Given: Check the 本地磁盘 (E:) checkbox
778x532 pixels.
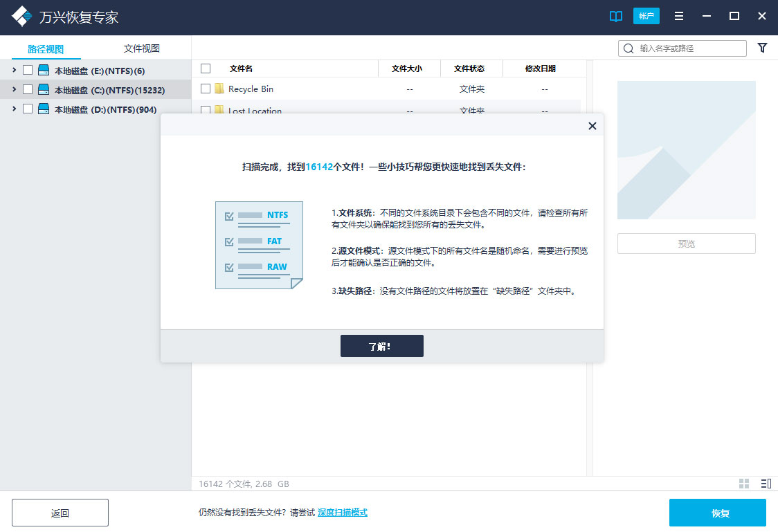Looking at the screenshot, I should pos(26,70).
